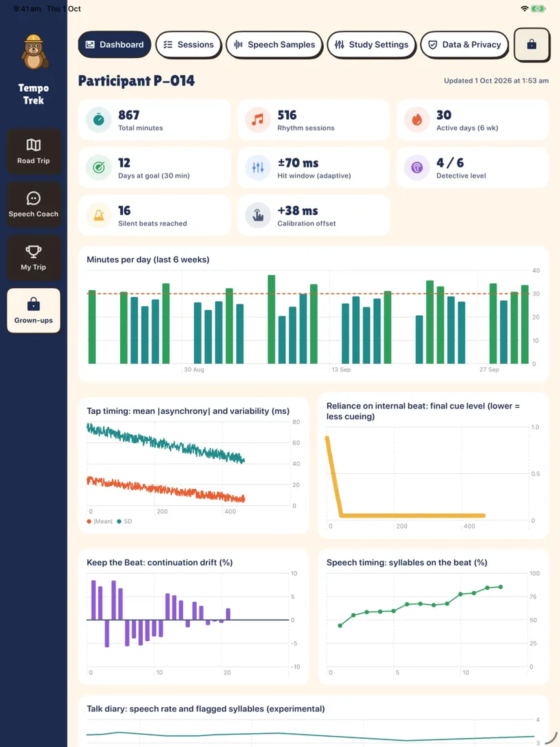The image size is (560, 747).
Task: Toggle the |Mean| legend entry
Action: point(100,521)
